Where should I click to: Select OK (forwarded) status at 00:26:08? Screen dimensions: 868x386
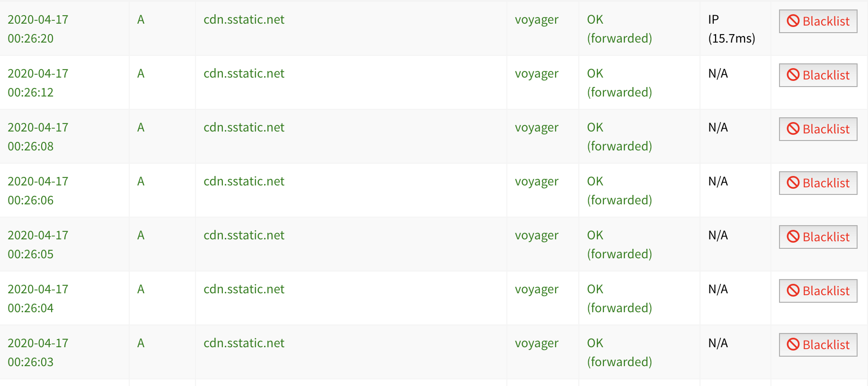point(620,137)
